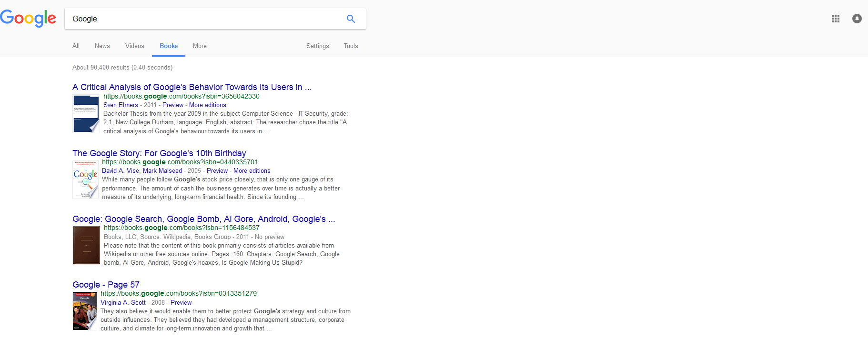Switch to the Videos tab
This screenshot has height=339, width=868.
click(x=135, y=46)
